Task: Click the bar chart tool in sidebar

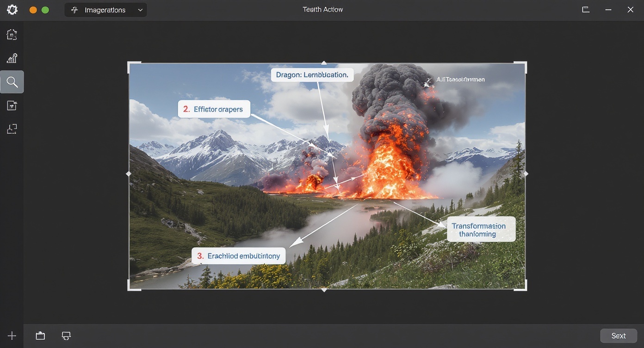Action: pos(12,58)
